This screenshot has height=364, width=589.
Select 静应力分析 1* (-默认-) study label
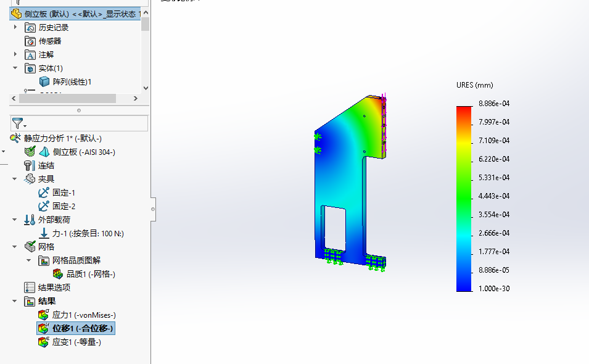[x=63, y=138]
